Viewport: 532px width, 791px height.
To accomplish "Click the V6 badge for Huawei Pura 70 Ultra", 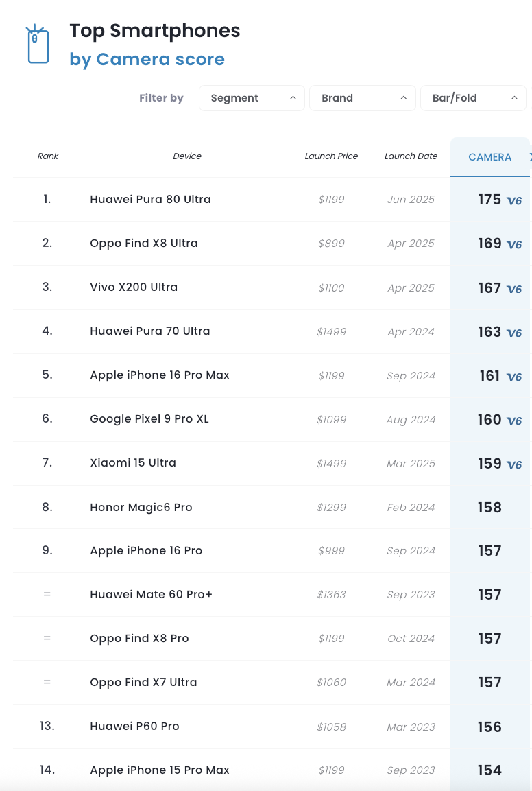I will pyautogui.click(x=514, y=333).
